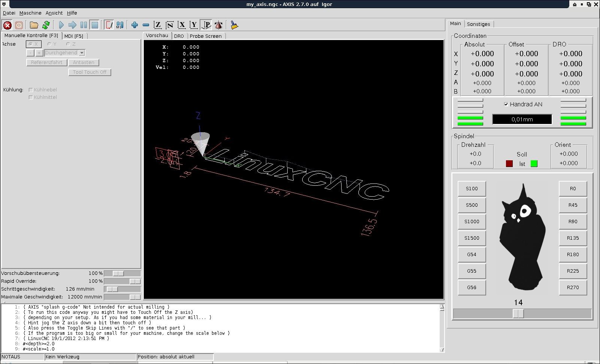The height and width of the screenshot is (364, 600).
Task: Select the Y axis radio button
Action: pos(49,44)
